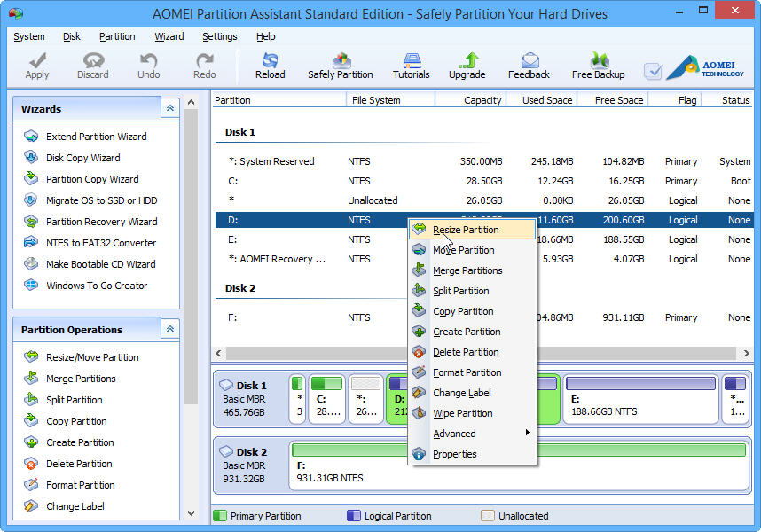761x532 pixels.
Task: Click Extend Partition Wizard link
Action: coord(96,137)
